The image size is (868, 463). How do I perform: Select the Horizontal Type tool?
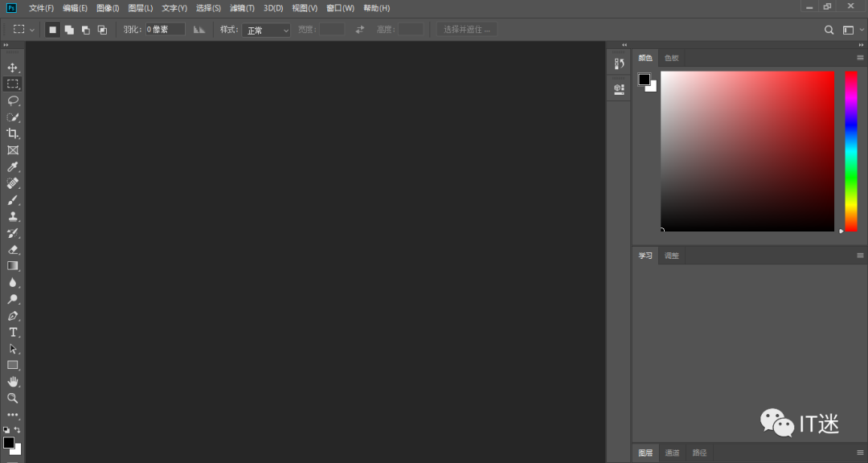click(x=12, y=332)
